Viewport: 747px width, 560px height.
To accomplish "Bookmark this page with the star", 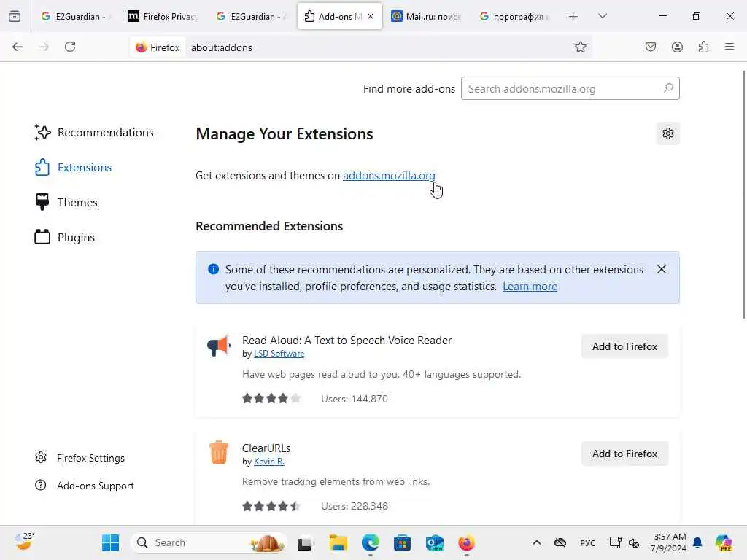I will click(580, 47).
